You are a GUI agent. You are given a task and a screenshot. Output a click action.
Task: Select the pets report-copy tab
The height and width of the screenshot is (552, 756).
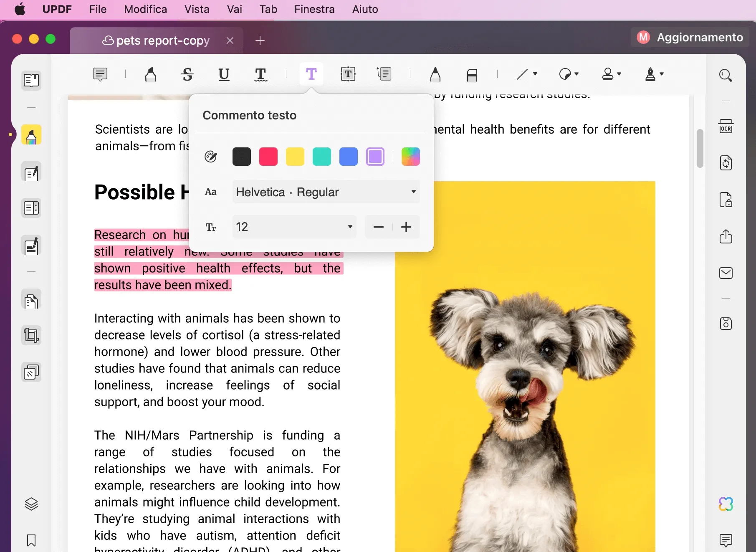pos(156,41)
